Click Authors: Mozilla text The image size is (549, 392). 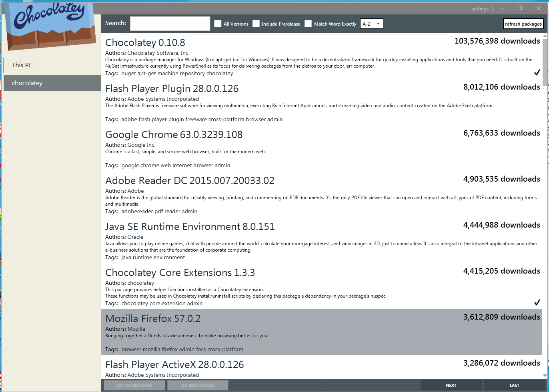(125, 329)
